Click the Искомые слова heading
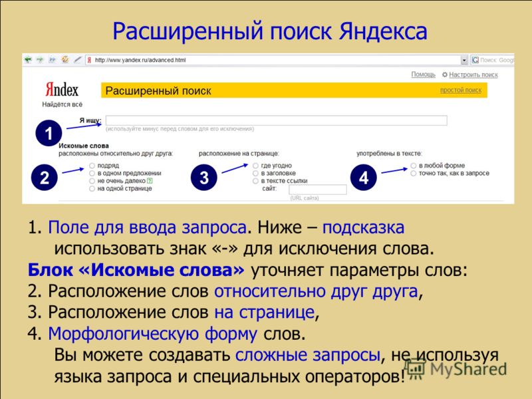The height and width of the screenshot is (399, 532). [84, 146]
